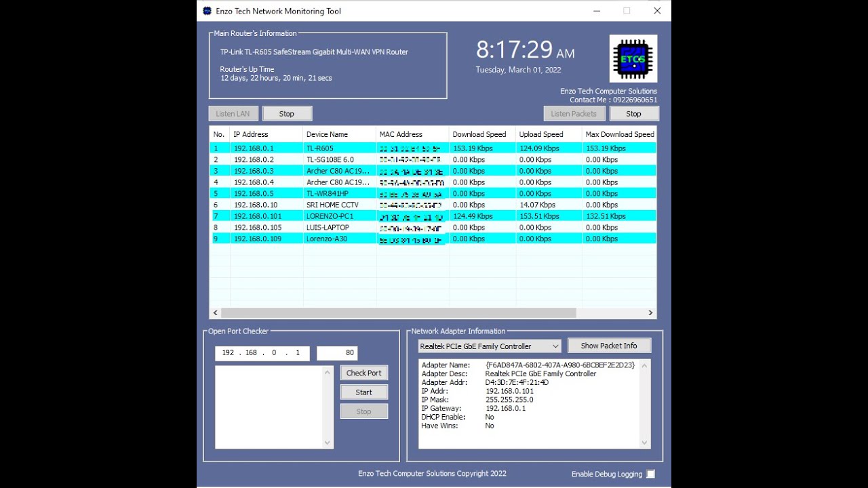
Task: Click the IP Mask value 255.255.255.0
Action: (x=509, y=400)
